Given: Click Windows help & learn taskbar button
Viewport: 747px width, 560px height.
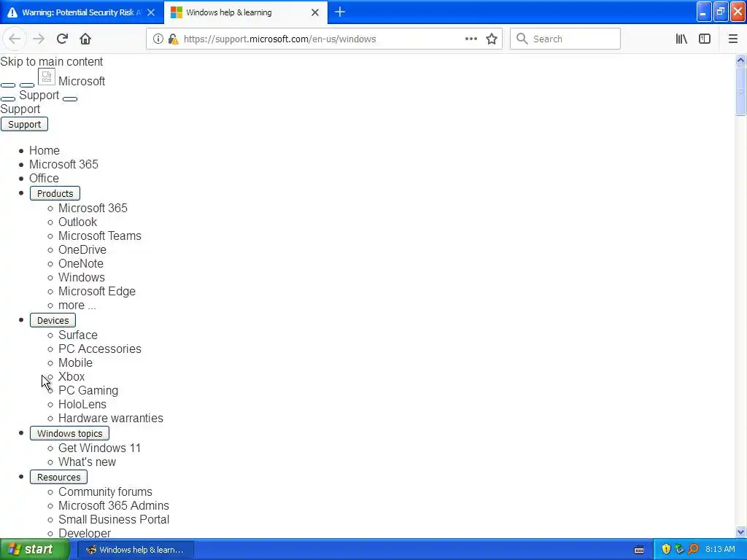Looking at the screenshot, I should 135,550.
